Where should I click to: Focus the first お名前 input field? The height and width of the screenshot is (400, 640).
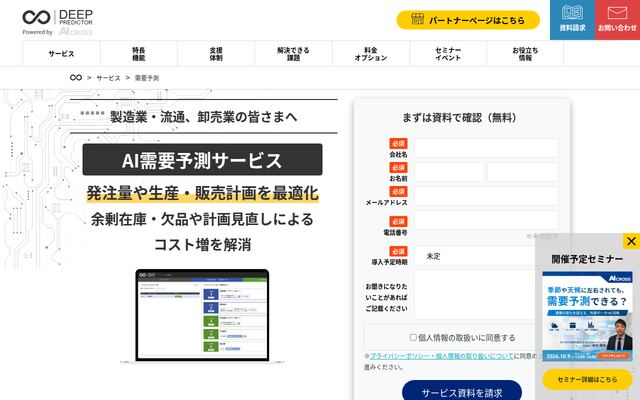[x=449, y=172]
